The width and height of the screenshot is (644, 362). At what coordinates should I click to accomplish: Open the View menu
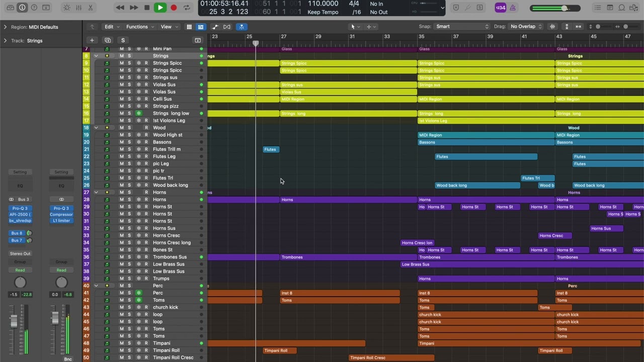[169, 27]
